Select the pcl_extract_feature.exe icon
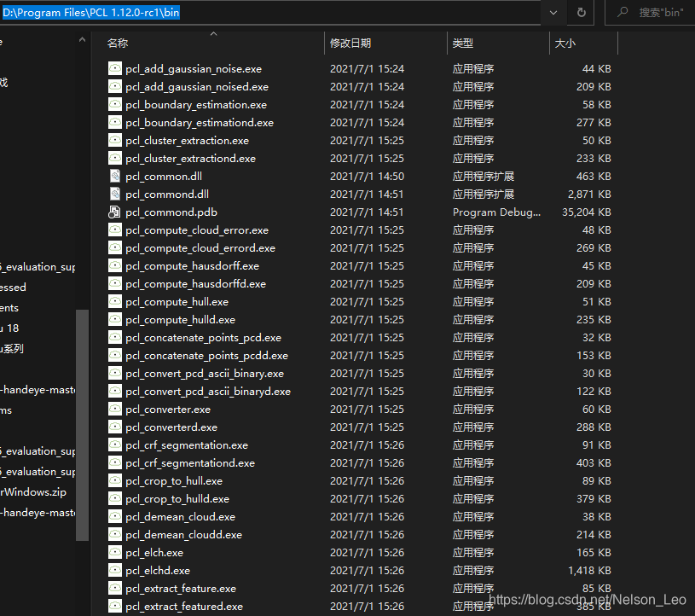The width and height of the screenshot is (695, 616). click(x=115, y=589)
